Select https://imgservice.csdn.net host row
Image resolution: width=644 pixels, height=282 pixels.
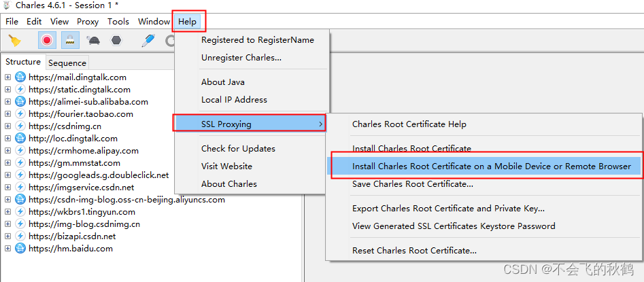(82, 188)
